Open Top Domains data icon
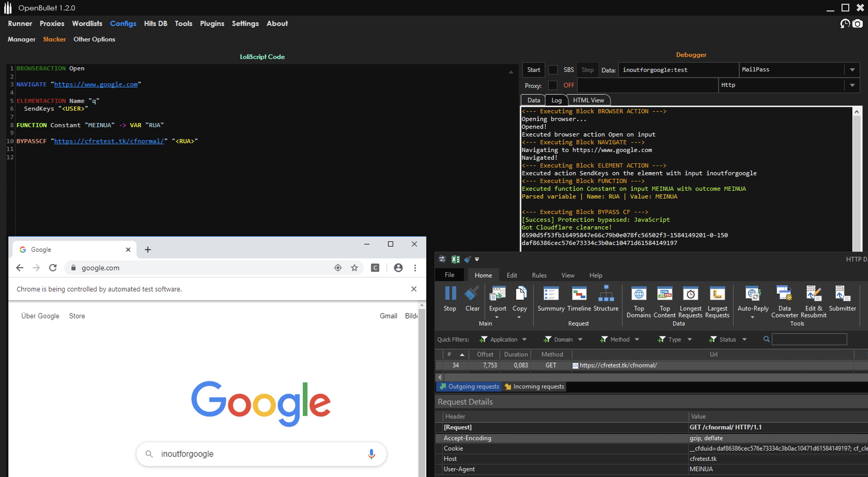The image size is (868, 477). click(x=639, y=294)
